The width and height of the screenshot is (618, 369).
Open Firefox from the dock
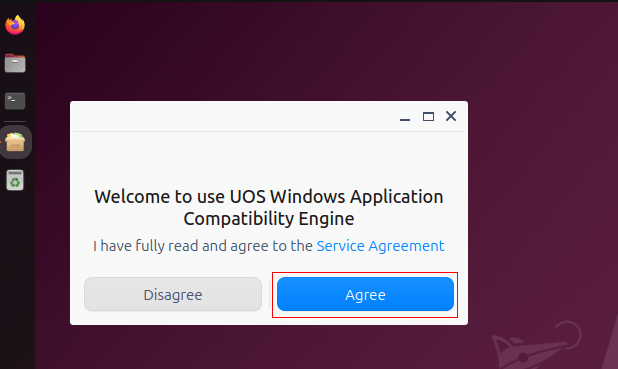coord(15,25)
